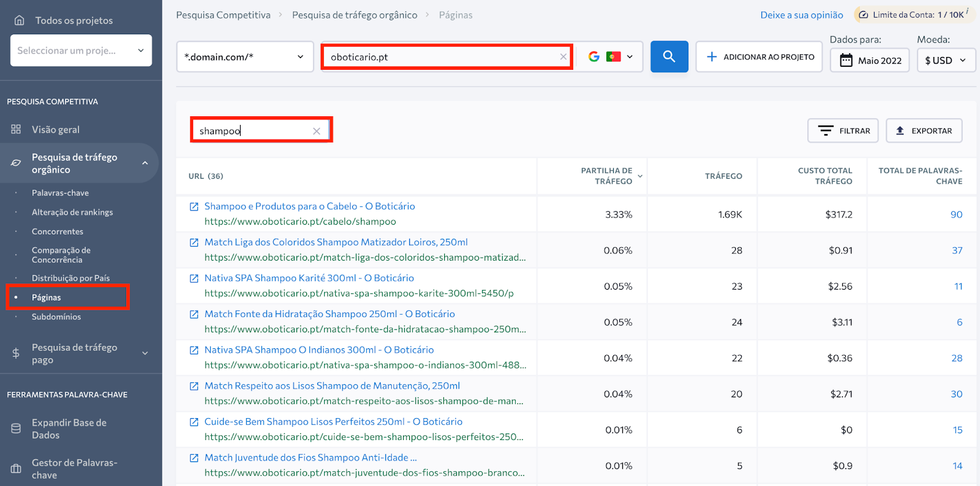Open the Google Portugal search engine dropdown

(610, 57)
